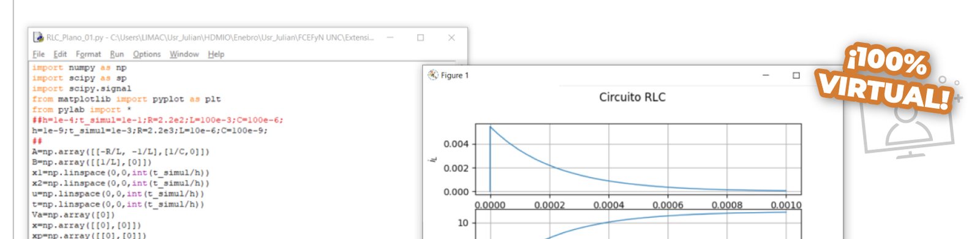Click the RLC_Plano_01.py window title text

pyautogui.click(x=210, y=37)
